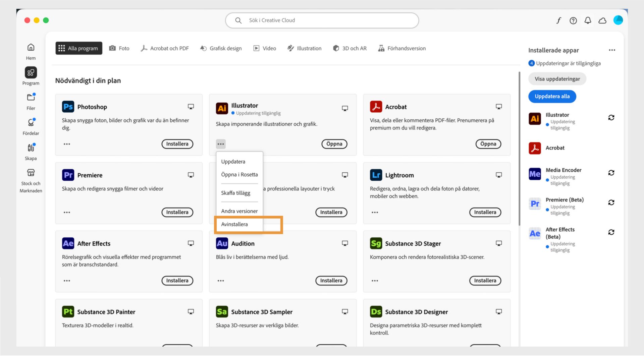Install Lightroom with Installera button
Image resolution: width=644 pixels, height=356 pixels.
point(485,213)
